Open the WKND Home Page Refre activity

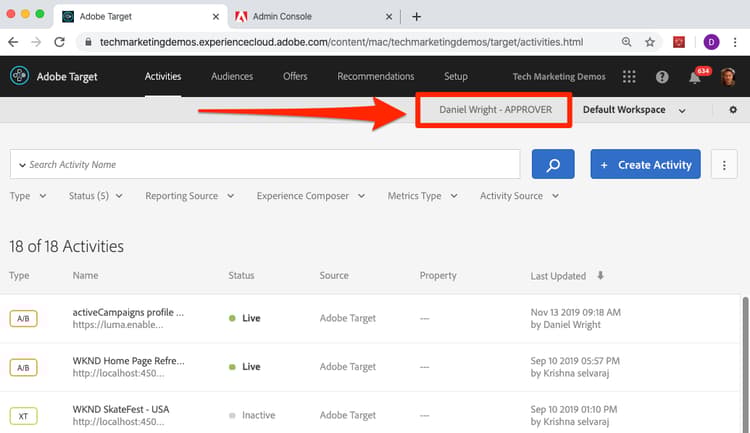[x=128, y=361]
